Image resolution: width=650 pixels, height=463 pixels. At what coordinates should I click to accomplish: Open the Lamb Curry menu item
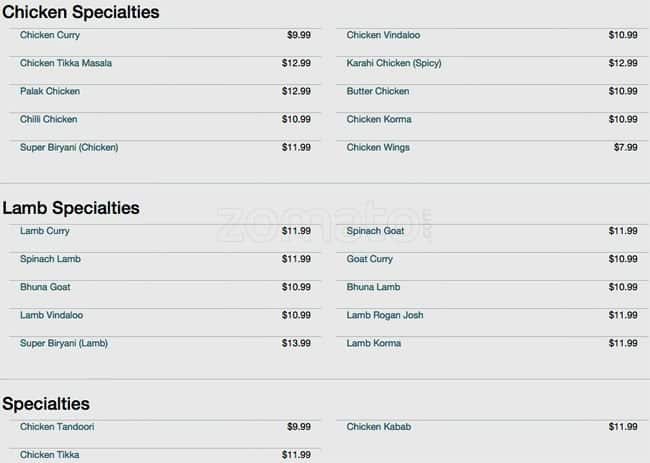45,232
